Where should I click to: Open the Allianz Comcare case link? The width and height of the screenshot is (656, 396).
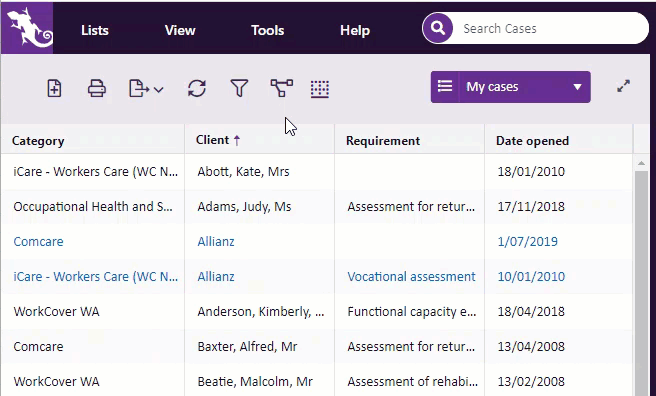coord(216,242)
